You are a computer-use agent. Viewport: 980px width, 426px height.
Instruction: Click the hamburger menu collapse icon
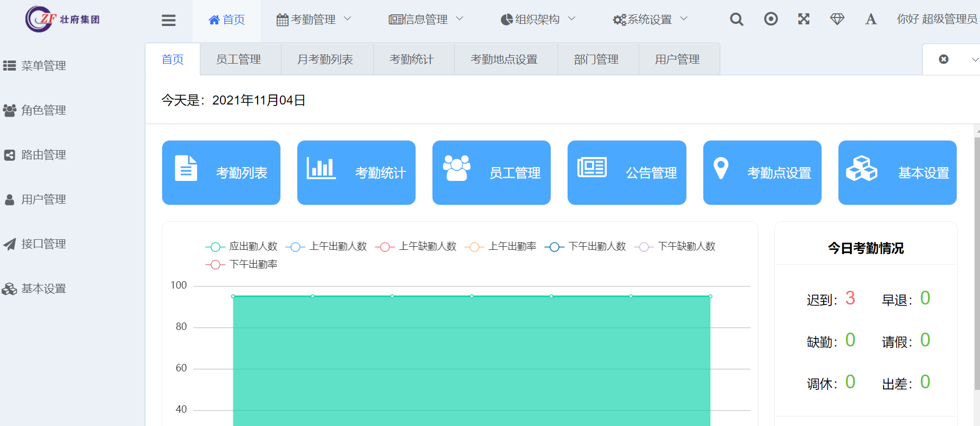point(169,20)
